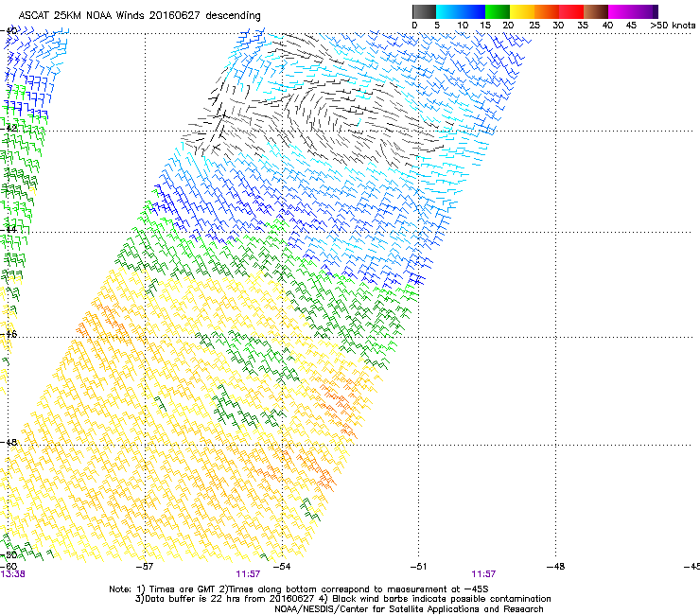The height and width of the screenshot is (615, 700).
Task: Click the brown 35-40 knots legend swatch
Action: (596, 11)
